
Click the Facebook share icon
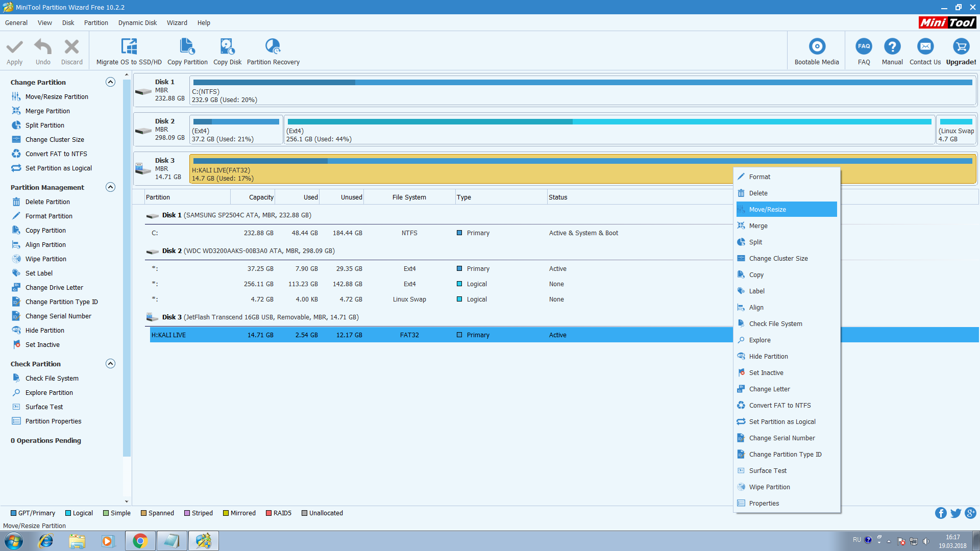click(940, 513)
